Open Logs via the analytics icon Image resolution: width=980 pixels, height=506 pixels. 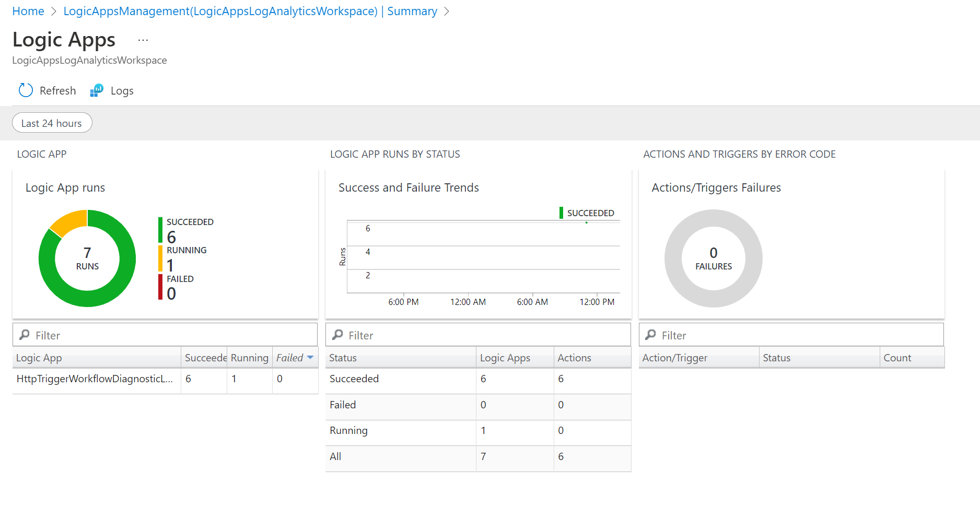[97, 90]
